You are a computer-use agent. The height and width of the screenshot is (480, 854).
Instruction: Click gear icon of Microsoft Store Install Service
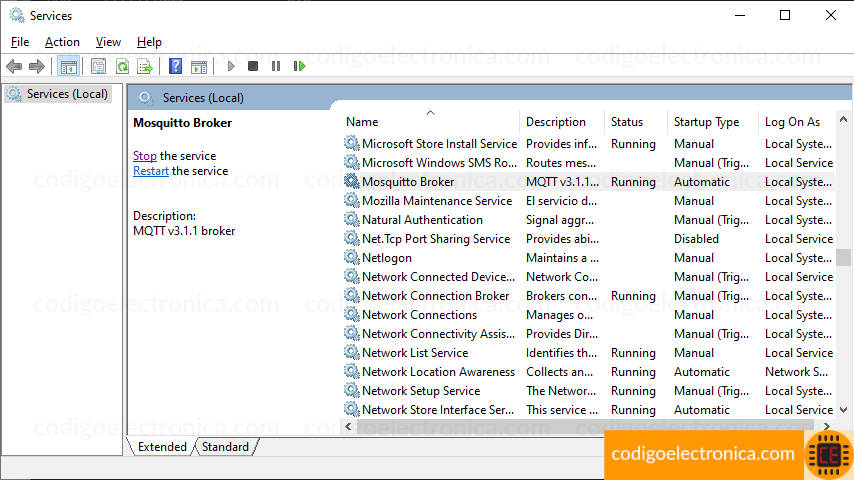pyautogui.click(x=352, y=143)
